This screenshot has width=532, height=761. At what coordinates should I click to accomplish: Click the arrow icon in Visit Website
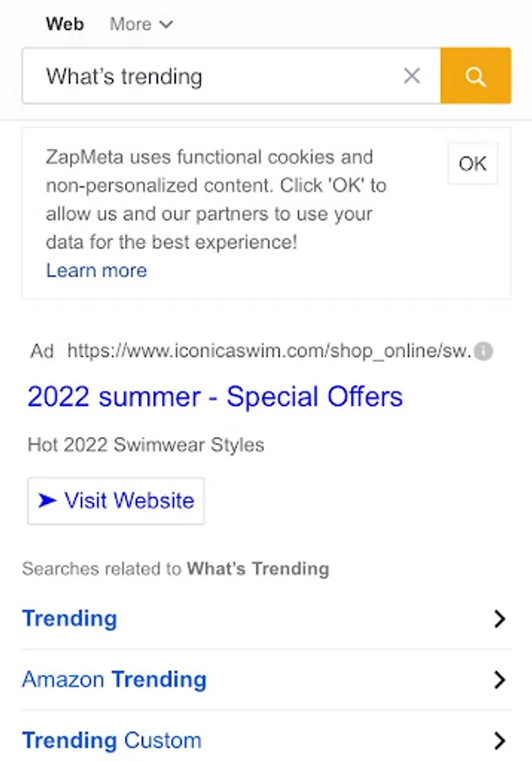pos(47,500)
